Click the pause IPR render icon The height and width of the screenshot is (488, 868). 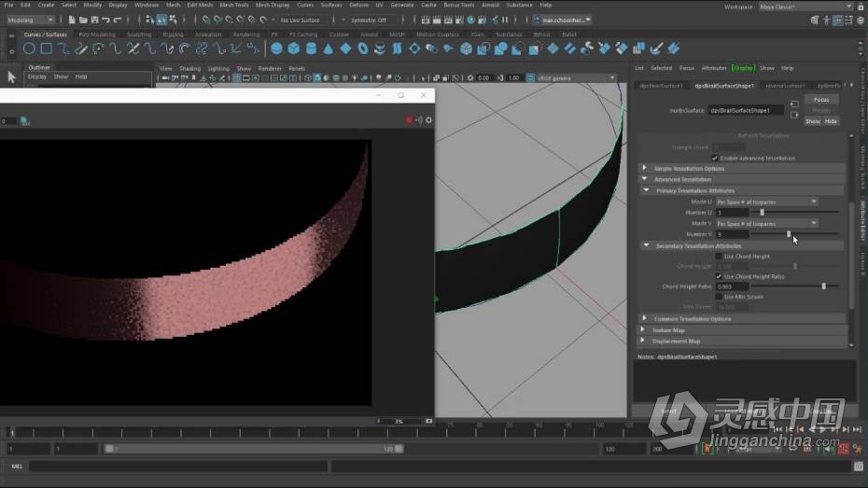click(x=505, y=20)
